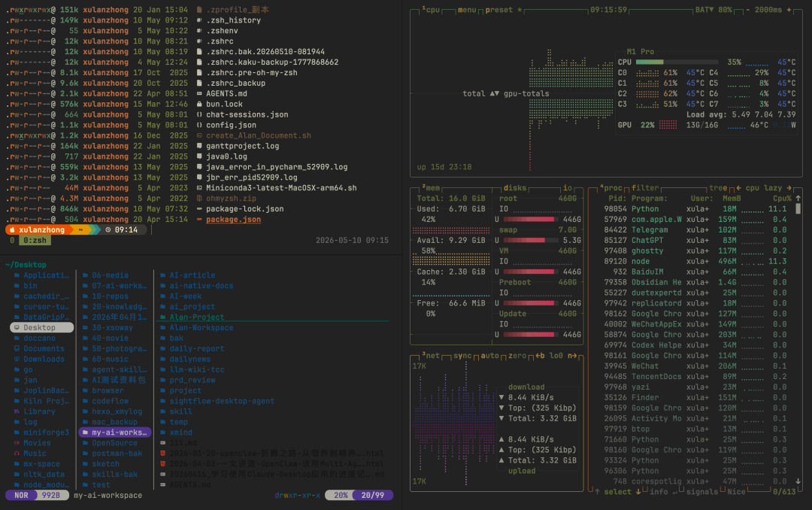Select ghostty process row
The image size is (812, 510).
coord(695,250)
